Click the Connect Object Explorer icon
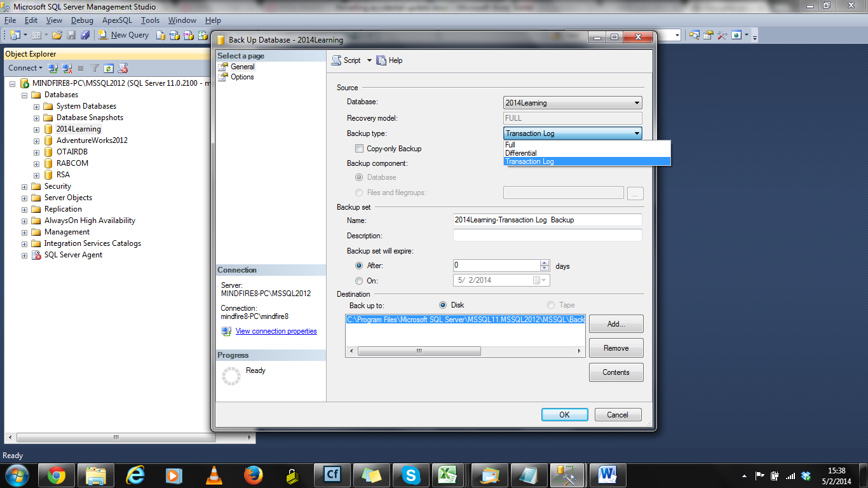Viewport: 868px width, 488px height. point(53,68)
